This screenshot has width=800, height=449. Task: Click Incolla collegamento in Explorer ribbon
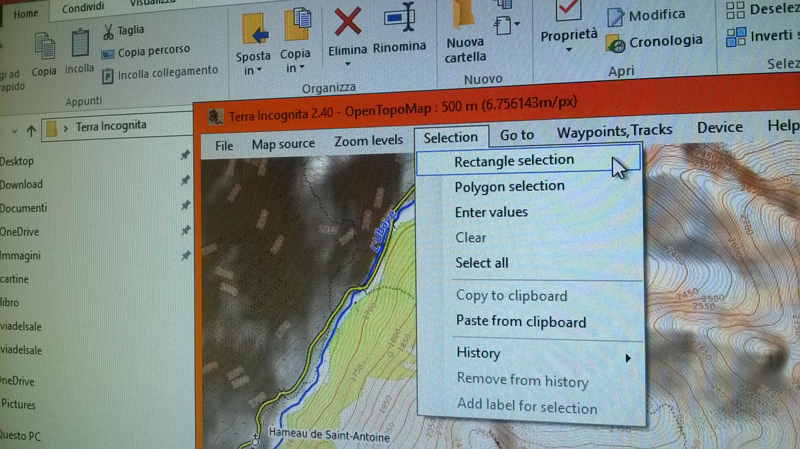168,72
